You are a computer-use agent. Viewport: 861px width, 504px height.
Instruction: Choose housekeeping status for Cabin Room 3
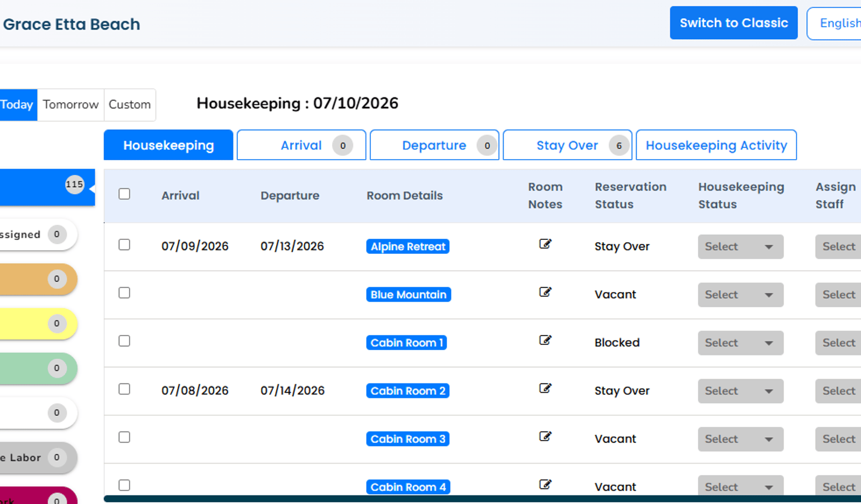740,439
